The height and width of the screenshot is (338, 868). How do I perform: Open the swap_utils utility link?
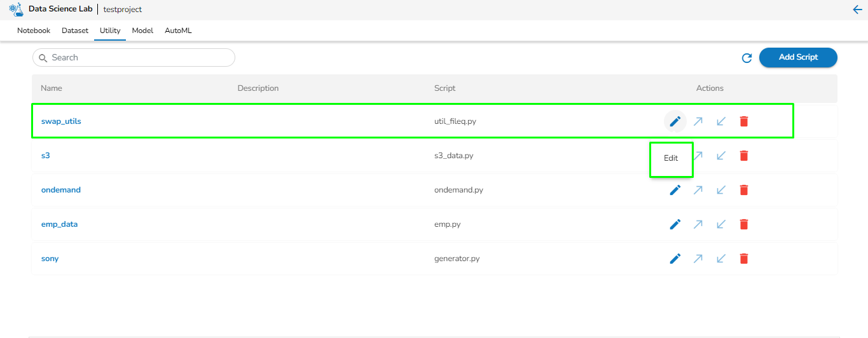[x=61, y=121]
